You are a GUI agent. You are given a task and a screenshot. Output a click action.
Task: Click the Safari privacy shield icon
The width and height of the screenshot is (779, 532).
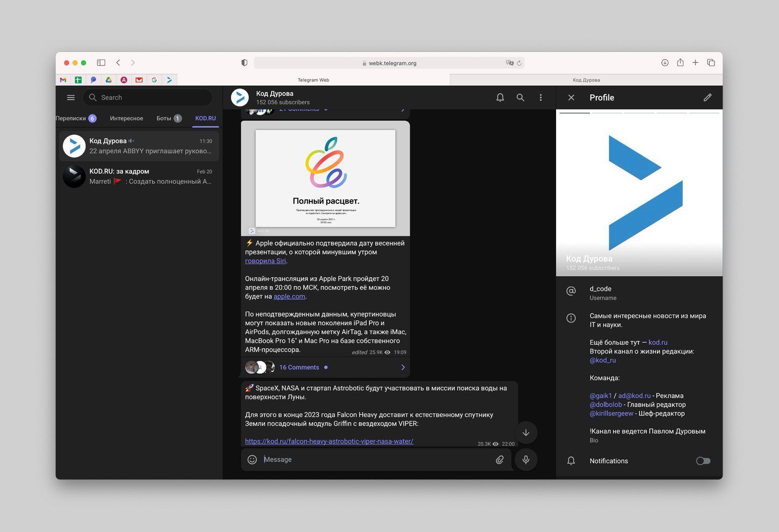(244, 63)
